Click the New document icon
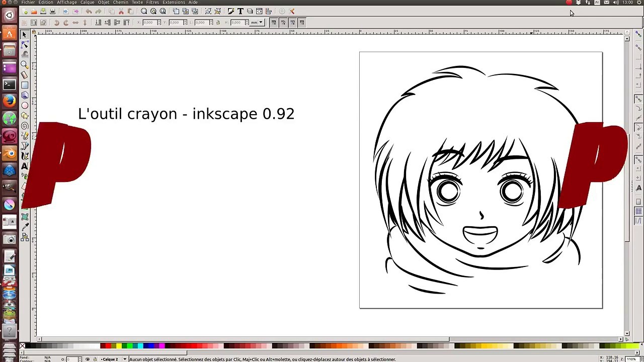This screenshot has height=362, width=644. click(x=25, y=11)
